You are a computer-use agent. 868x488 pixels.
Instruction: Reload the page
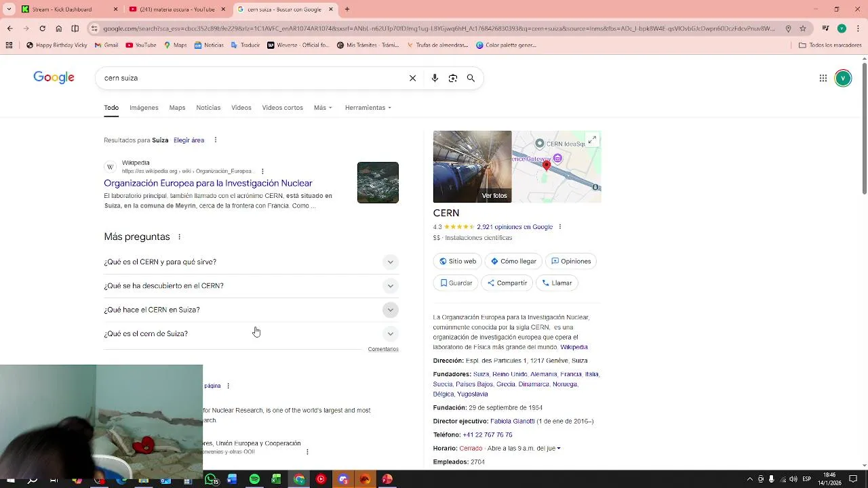[x=42, y=28]
